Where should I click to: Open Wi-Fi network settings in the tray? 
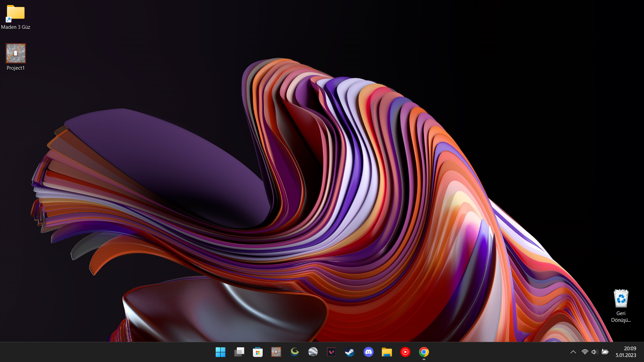click(585, 352)
